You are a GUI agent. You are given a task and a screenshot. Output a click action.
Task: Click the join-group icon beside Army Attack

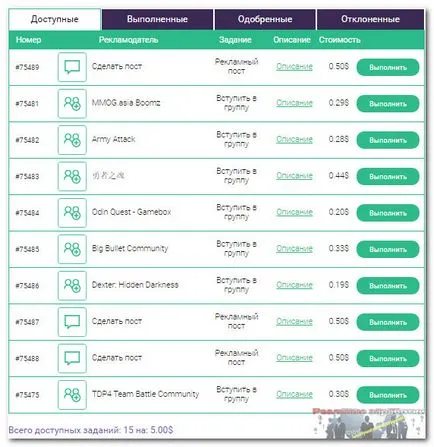coord(72,140)
